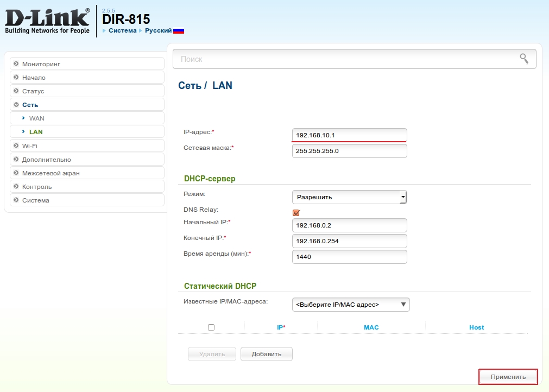
Task: Click the search magnifier icon
Action: 523,59
